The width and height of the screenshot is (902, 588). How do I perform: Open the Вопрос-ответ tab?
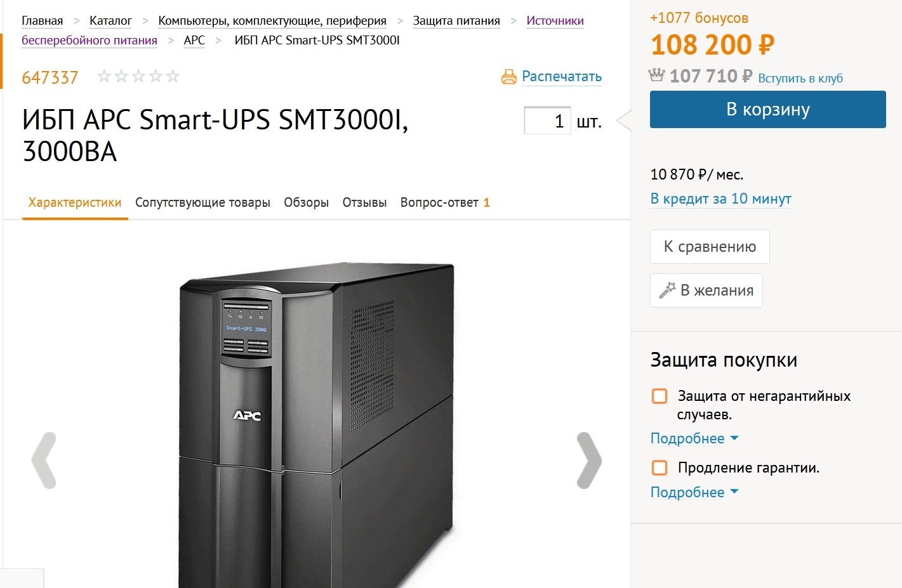point(444,202)
